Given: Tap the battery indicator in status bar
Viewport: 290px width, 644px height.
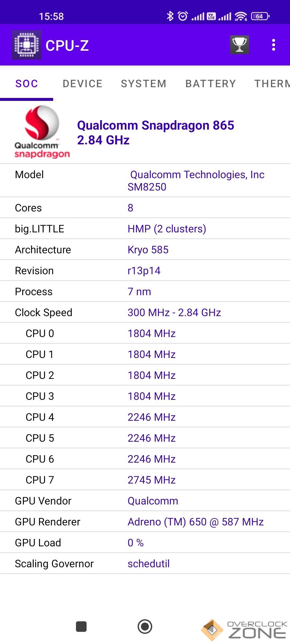Looking at the screenshot, I should pos(260,16).
